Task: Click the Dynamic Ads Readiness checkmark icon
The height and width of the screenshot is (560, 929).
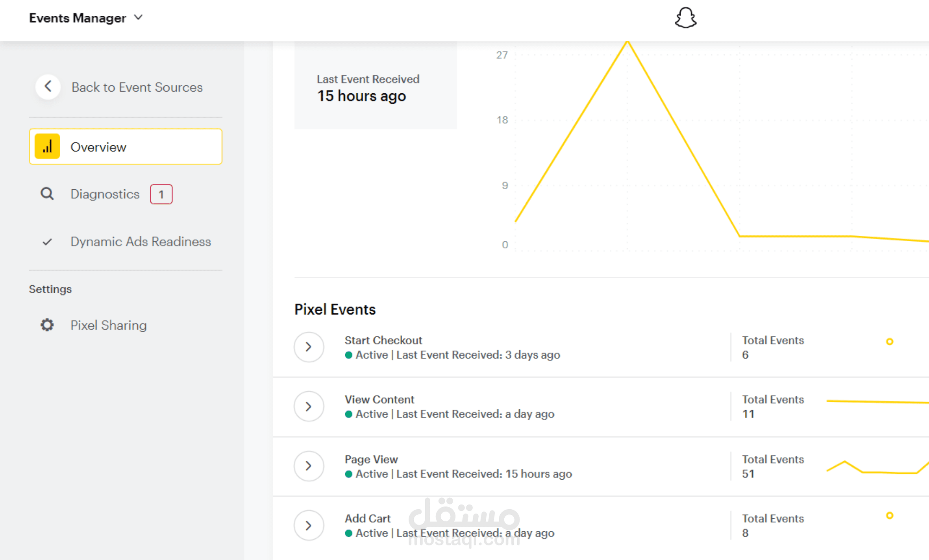Action: (47, 242)
